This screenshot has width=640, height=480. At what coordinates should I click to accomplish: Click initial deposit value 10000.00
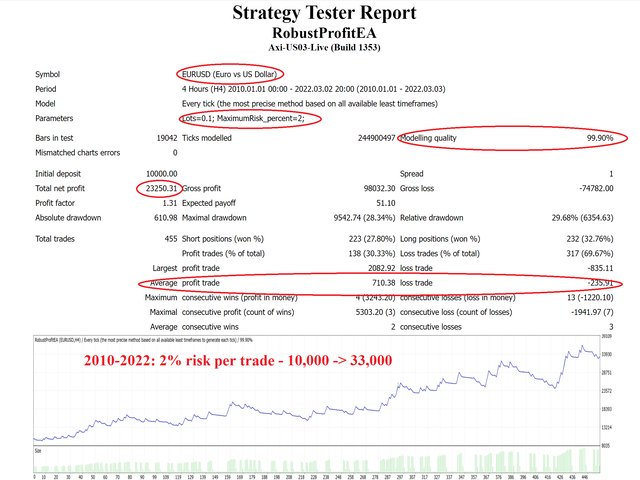click(x=162, y=174)
